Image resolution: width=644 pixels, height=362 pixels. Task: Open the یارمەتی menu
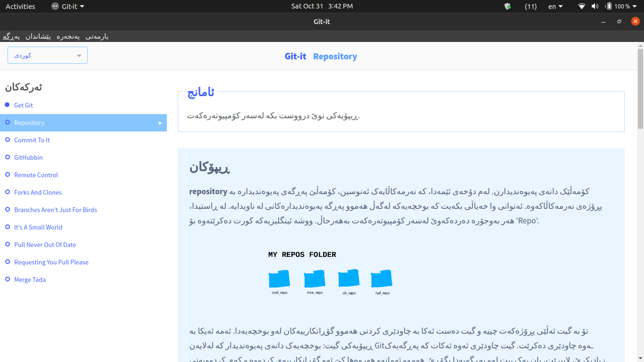[x=97, y=36]
